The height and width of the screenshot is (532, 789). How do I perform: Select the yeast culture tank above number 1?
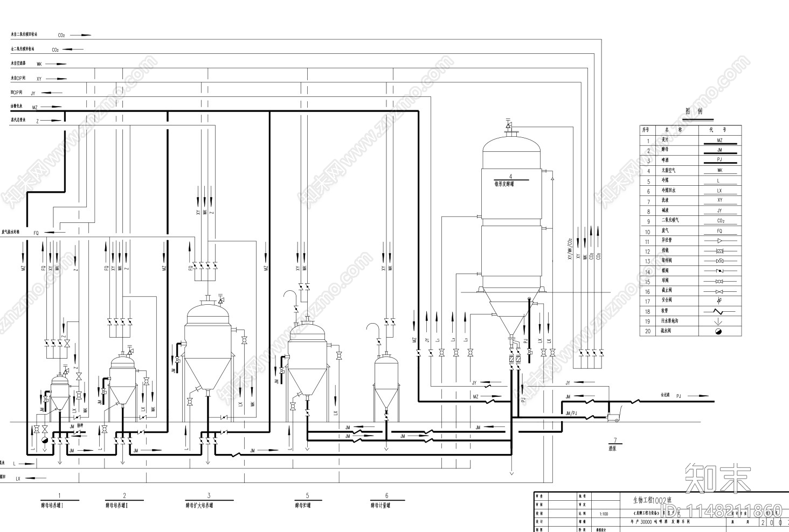point(59,394)
